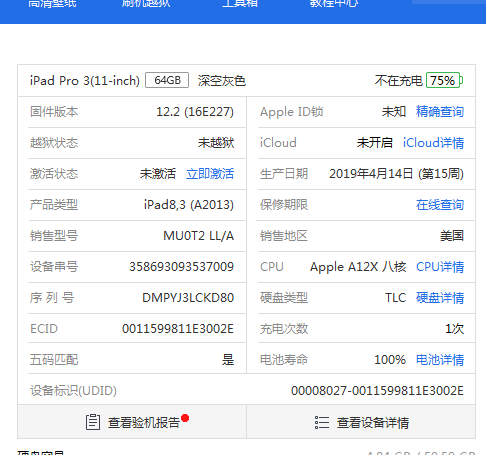Open the 工具箱 tab
486x455 pixels.
pyautogui.click(x=240, y=3)
